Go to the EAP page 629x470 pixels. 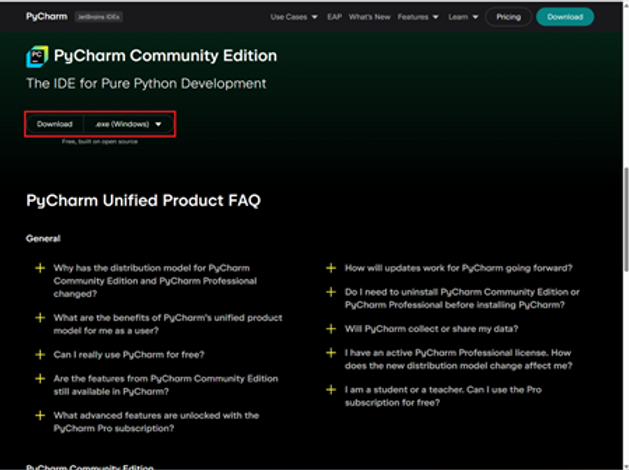pyautogui.click(x=334, y=17)
